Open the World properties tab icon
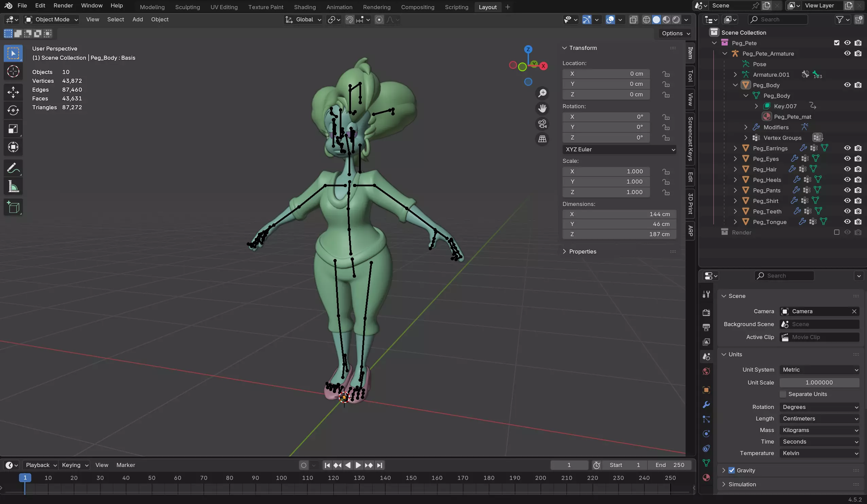Viewport: 867px width, 504px height. click(706, 371)
